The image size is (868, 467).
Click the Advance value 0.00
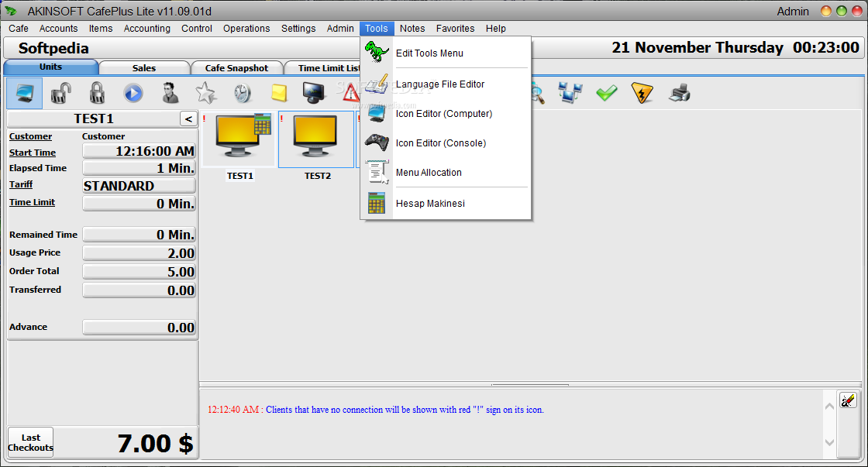coord(139,328)
